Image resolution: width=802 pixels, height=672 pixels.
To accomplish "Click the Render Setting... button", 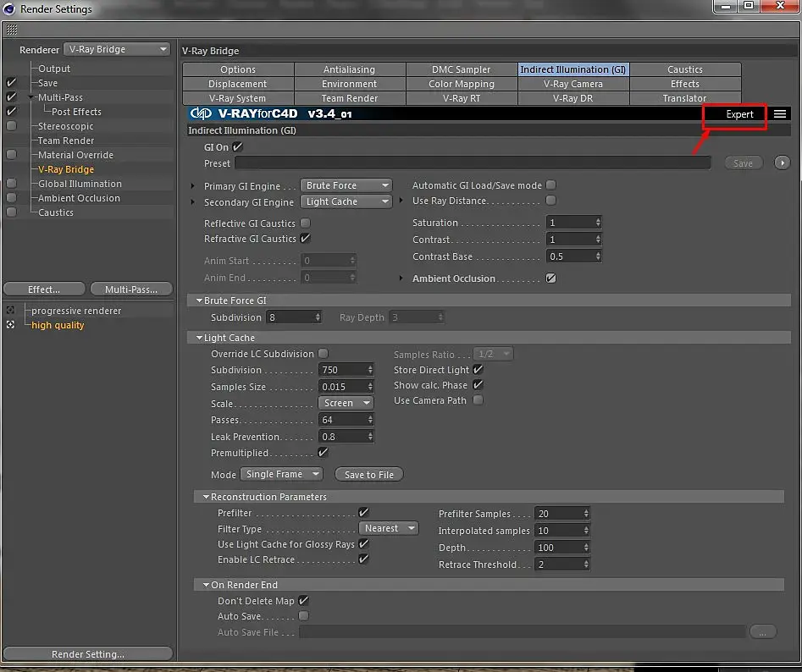I will (87, 654).
